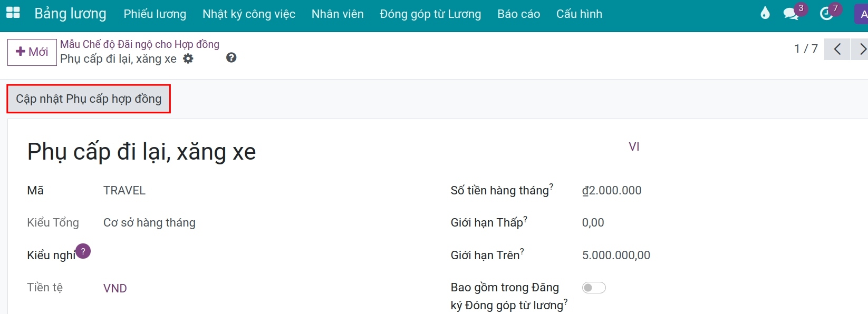Image resolution: width=868 pixels, height=314 pixels.
Task: Open the Đóng góp từ Lương menu
Action: (430, 14)
